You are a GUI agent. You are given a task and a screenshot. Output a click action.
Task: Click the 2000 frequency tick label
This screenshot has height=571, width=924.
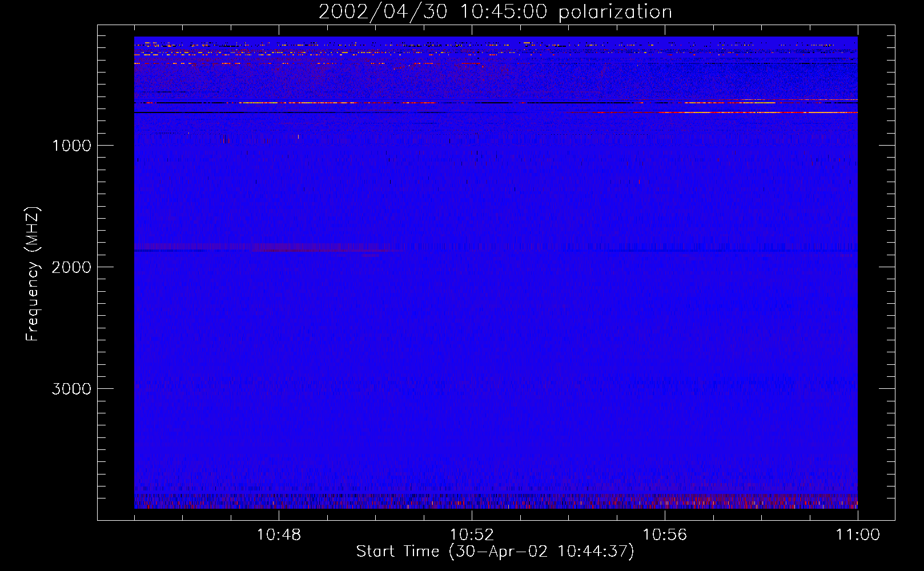pos(71,267)
